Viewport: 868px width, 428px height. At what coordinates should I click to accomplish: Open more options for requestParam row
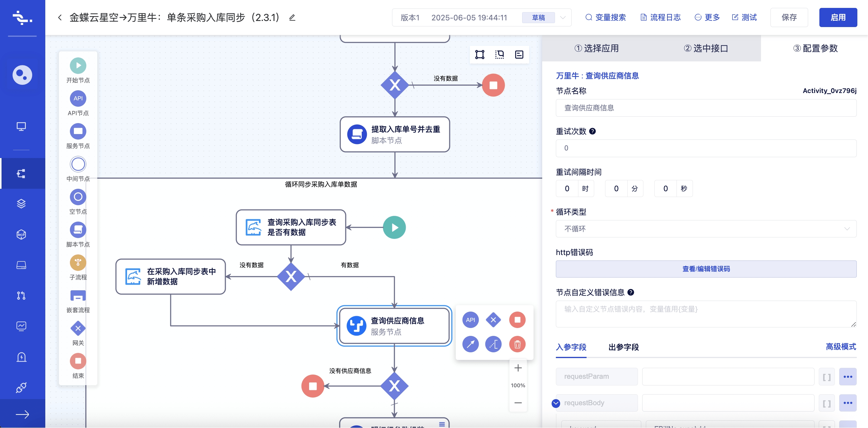tap(847, 376)
